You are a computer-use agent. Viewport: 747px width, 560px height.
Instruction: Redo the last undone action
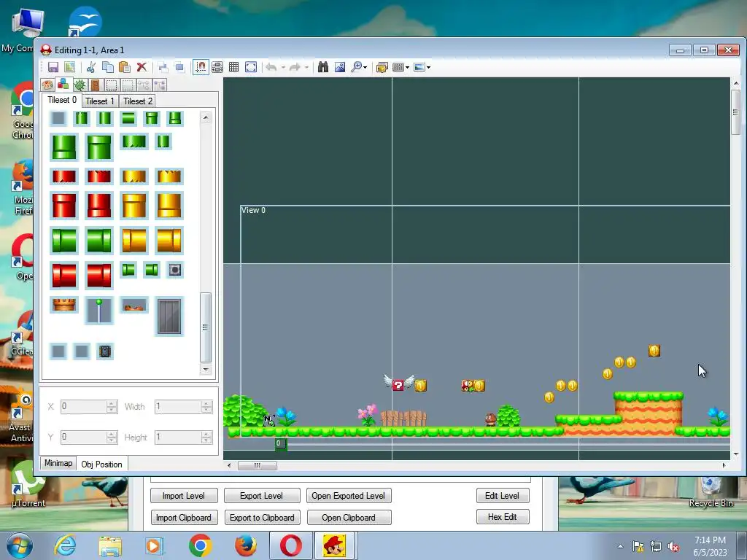coord(295,67)
